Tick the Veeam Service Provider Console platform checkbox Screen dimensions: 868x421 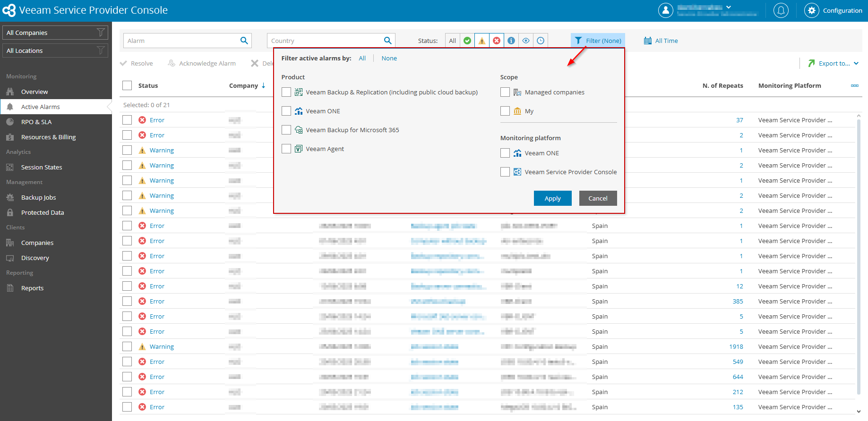[x=505, y=172]
